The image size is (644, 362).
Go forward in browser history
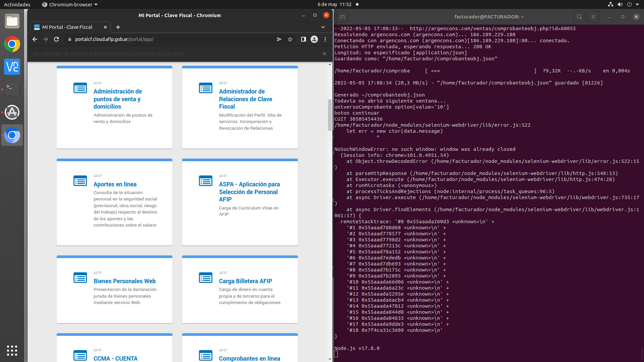point(46,39)
